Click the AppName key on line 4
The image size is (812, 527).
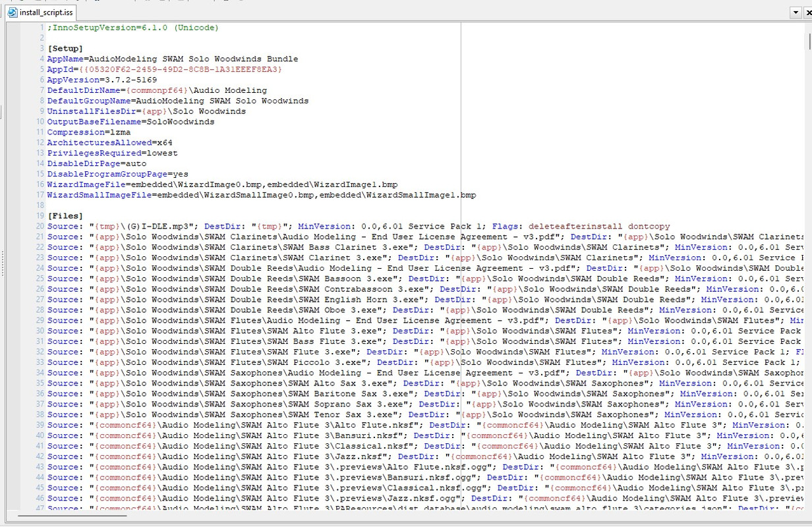tap(65, 59)
